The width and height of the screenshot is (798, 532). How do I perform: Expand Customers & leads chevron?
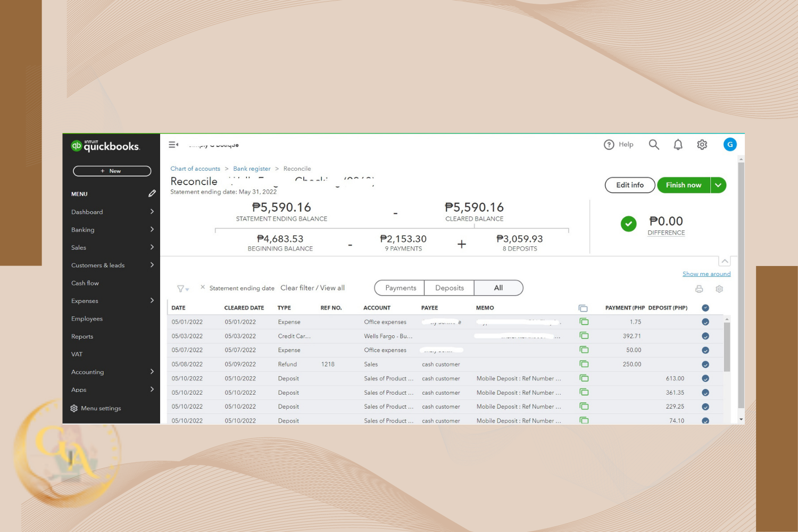click(152, 265)
